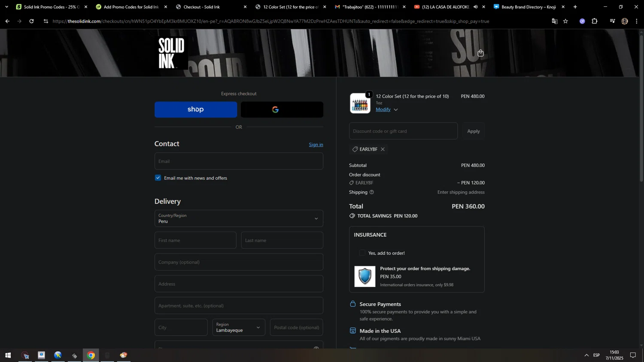Click the First name field
This screenshot has height=362, width=644.
(x=195, y=240)
